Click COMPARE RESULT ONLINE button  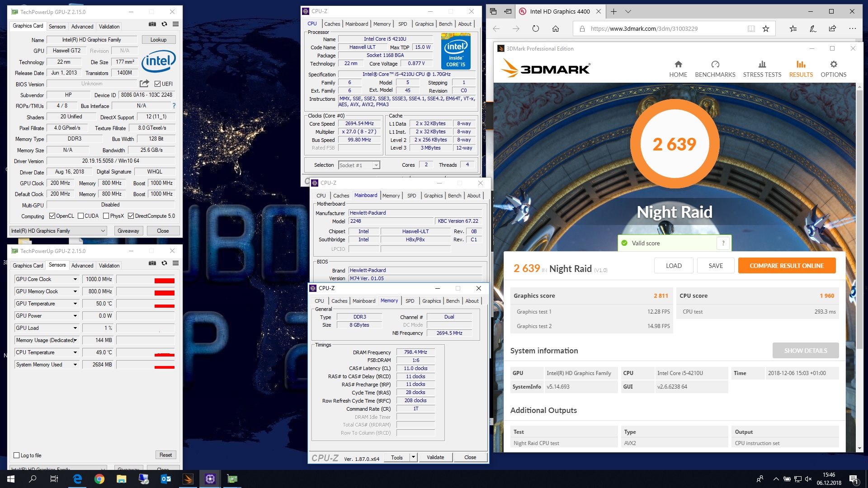coord(787,266)
